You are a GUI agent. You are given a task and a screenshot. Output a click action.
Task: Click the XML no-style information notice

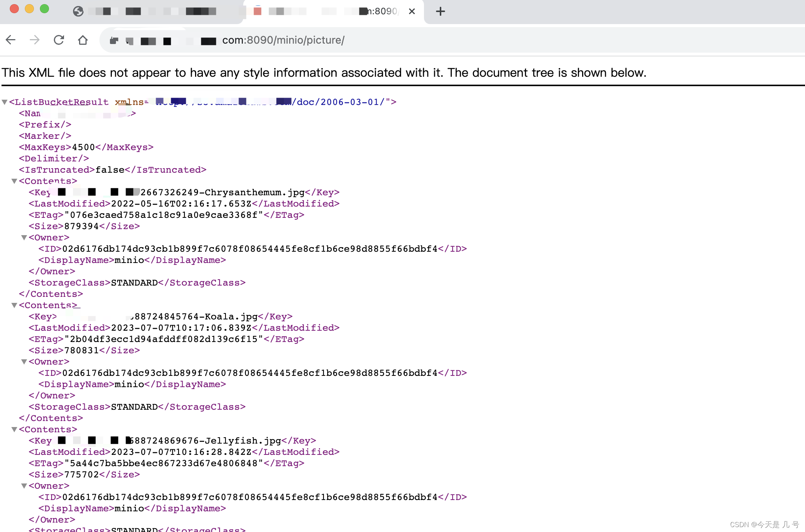coord(324,73)
